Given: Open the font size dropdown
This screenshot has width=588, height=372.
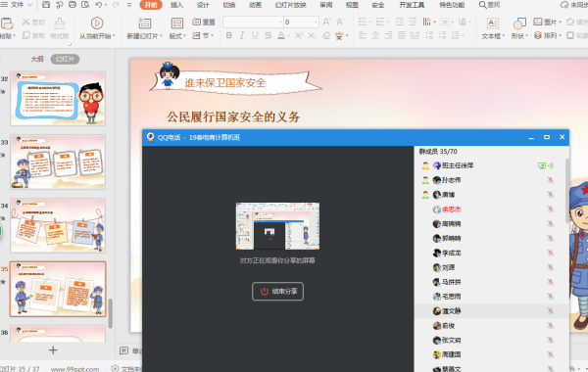Looking at the screenshot, I should (x=316, y=23).
